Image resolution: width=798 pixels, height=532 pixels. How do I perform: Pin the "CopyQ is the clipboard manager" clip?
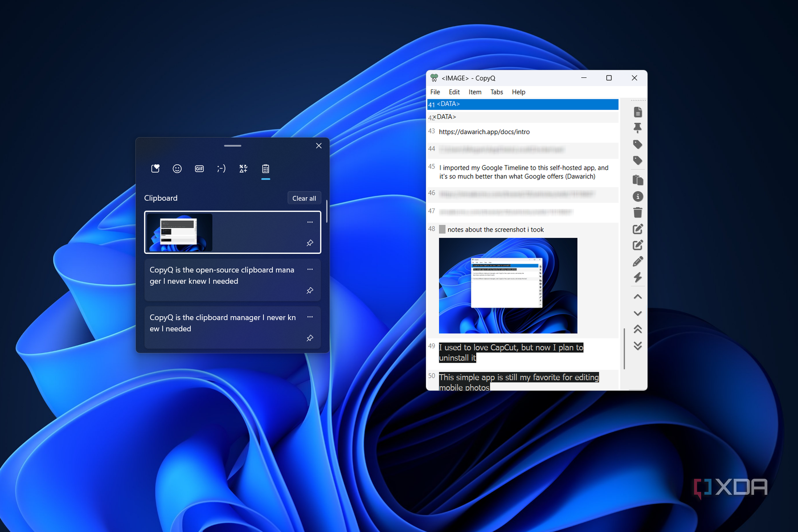click(x=310, y=338)
